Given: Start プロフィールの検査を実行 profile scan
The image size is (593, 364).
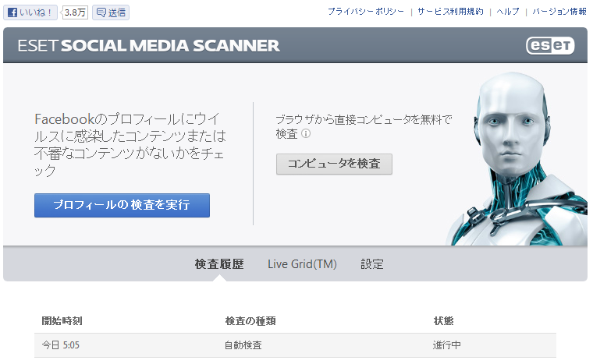Looking at the screenshot, I should coord(122,205).
